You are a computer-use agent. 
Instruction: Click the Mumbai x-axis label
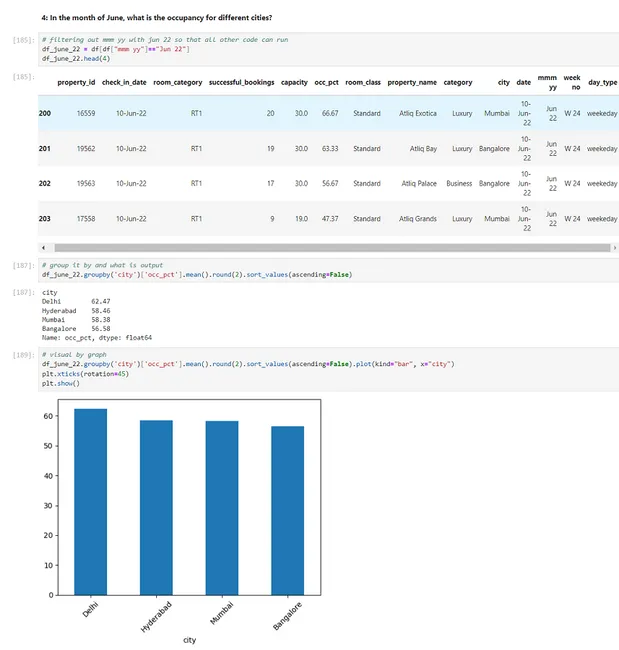point(222,613)
